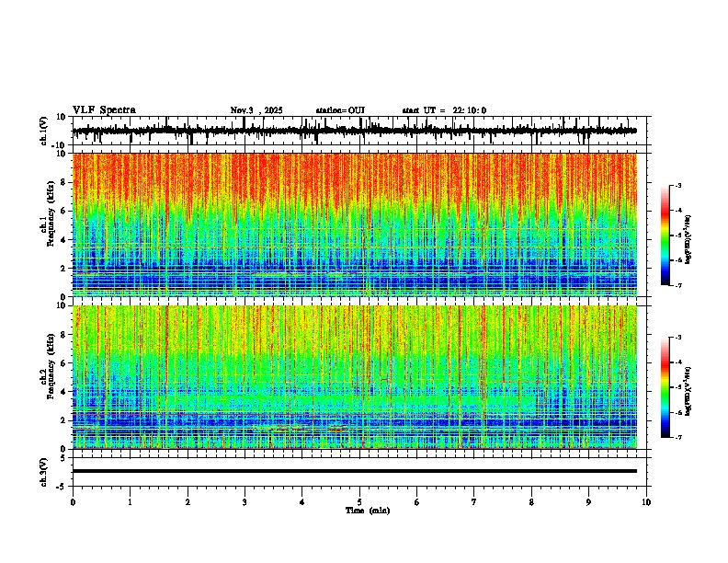Screen dimensions: 728x563
Task: Click the ch.1 spectrogram panel
Action: [355, 224]
